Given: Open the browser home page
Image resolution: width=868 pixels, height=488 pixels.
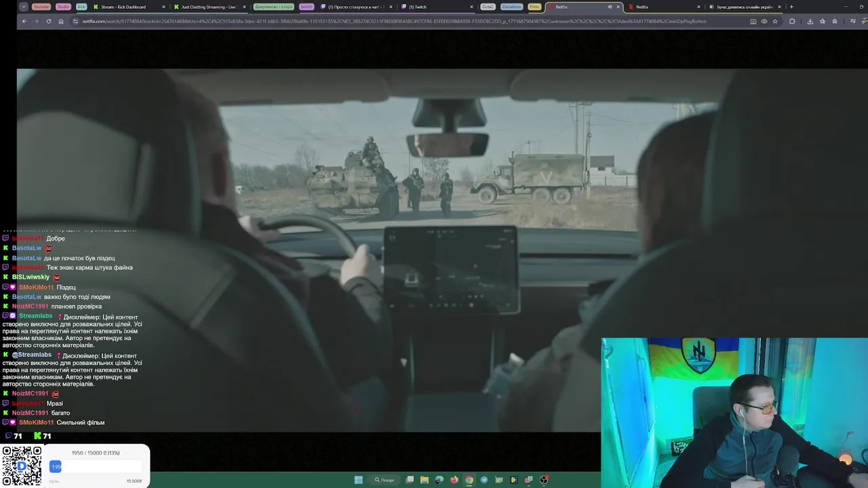Looking at the screenshot, I should click(61, 21).
